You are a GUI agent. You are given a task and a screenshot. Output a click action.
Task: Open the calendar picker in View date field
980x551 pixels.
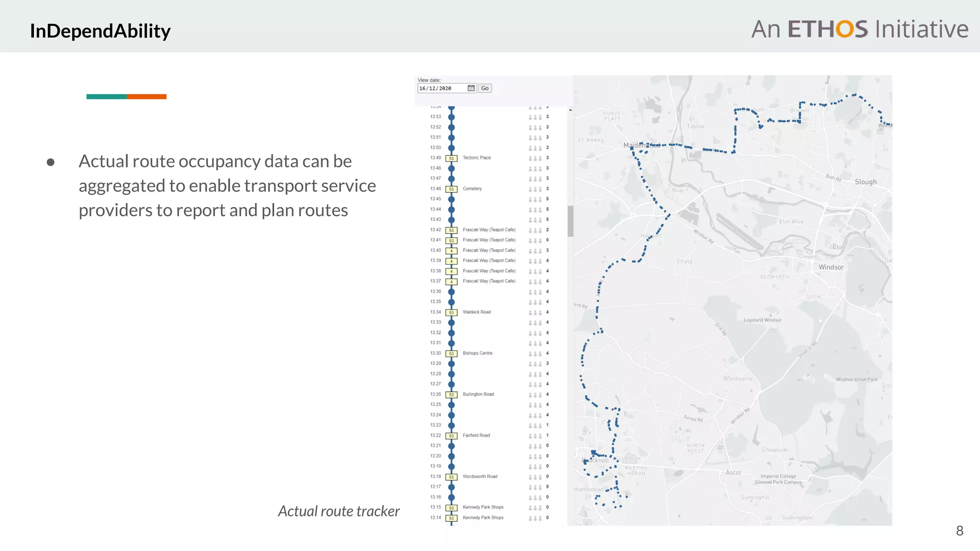click(471, 88)
